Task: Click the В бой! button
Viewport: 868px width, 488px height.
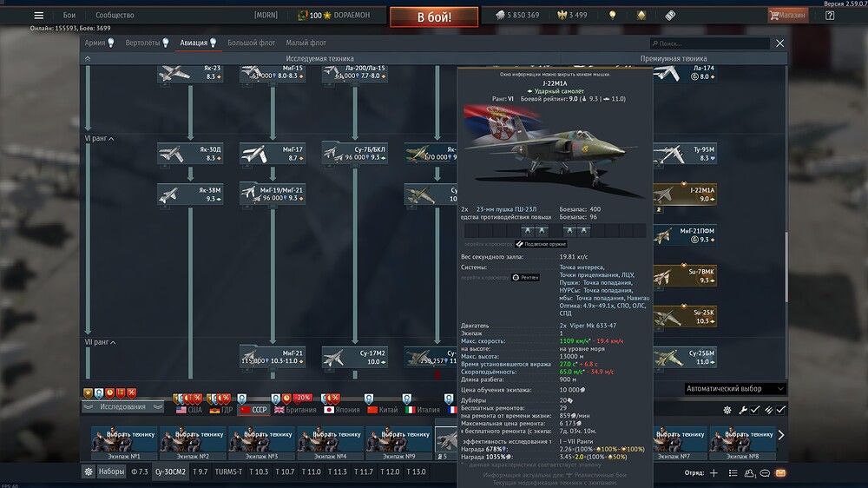Action: click(x=434, y=17)
